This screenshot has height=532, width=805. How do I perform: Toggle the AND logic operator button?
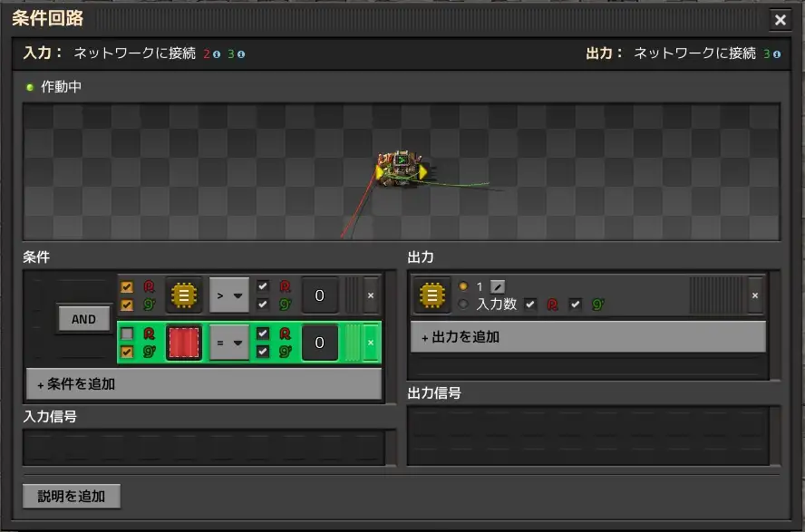coord(83,319)
